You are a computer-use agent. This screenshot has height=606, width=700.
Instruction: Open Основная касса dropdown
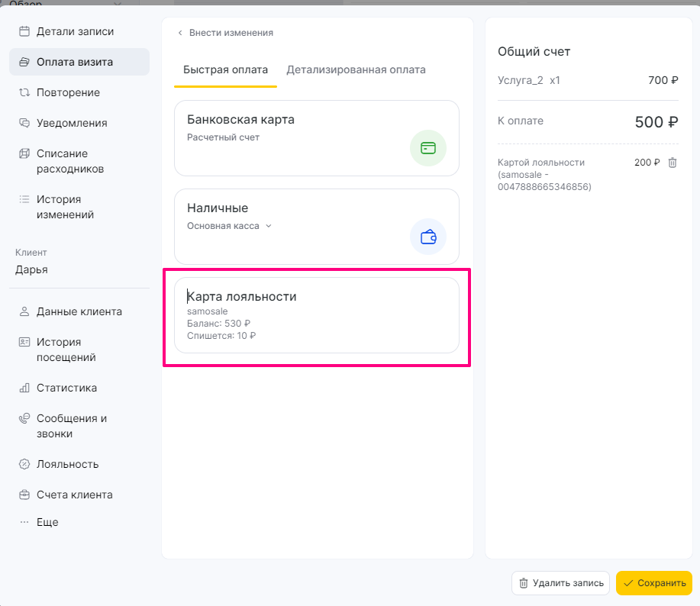(x=229, y=226)
